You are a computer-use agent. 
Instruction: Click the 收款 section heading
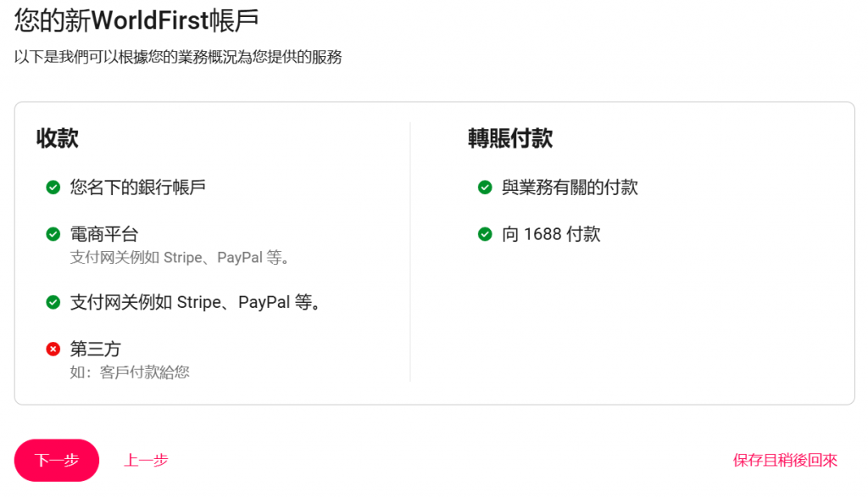coord(58,138)
